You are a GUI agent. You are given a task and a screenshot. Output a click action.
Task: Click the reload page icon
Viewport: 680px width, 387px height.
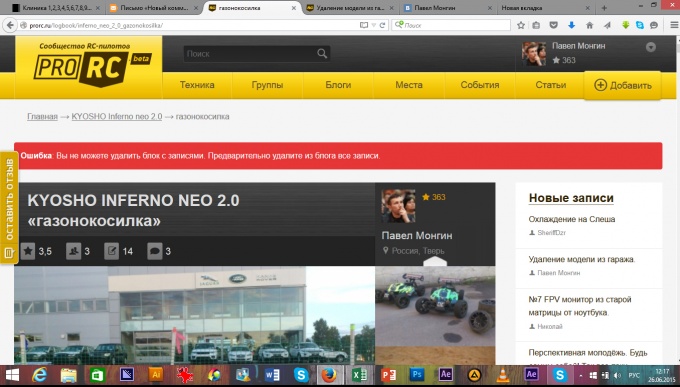click(382, 25)
